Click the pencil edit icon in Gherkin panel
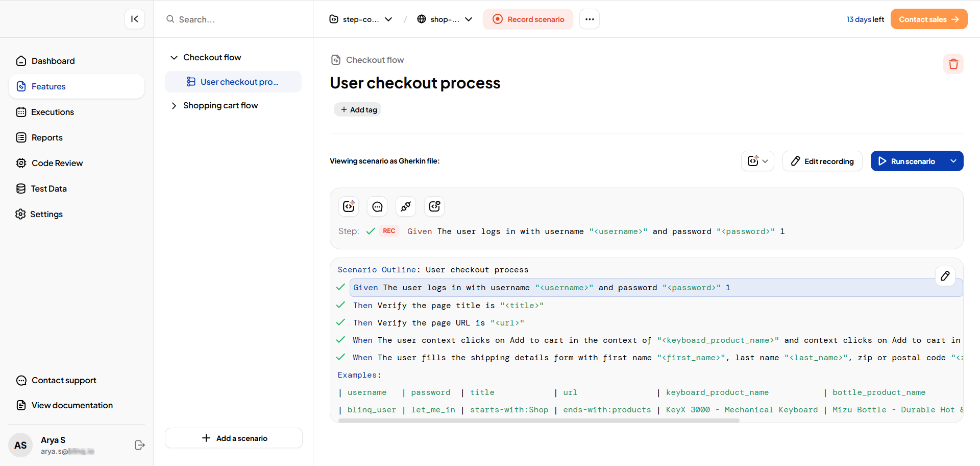This screenshot has width=980, height=466. click(x=945, y=276)
